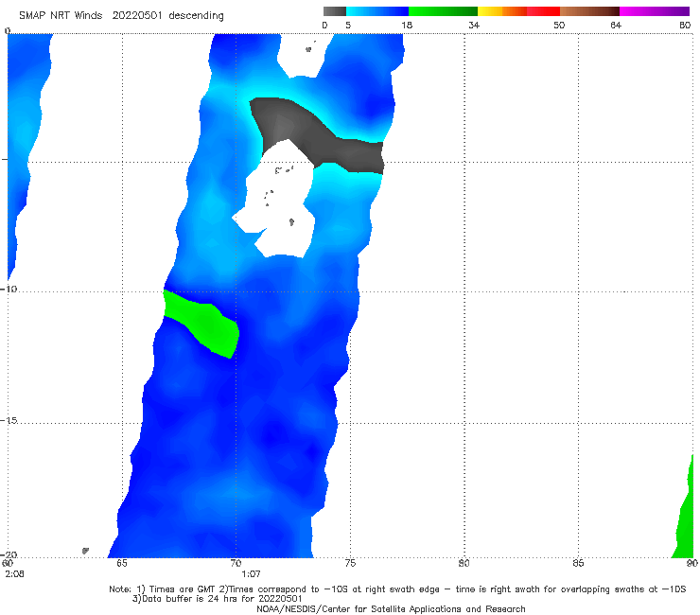Click the red segment of the color bar

click(x=543, y=11)
